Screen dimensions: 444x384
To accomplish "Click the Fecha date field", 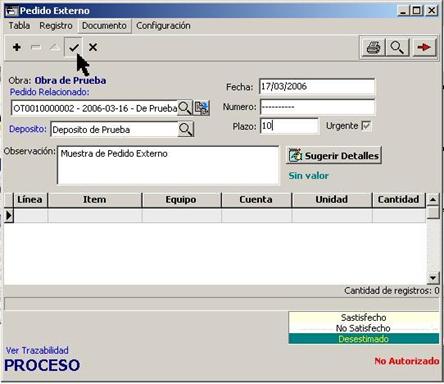I will [x=317, y=87].
